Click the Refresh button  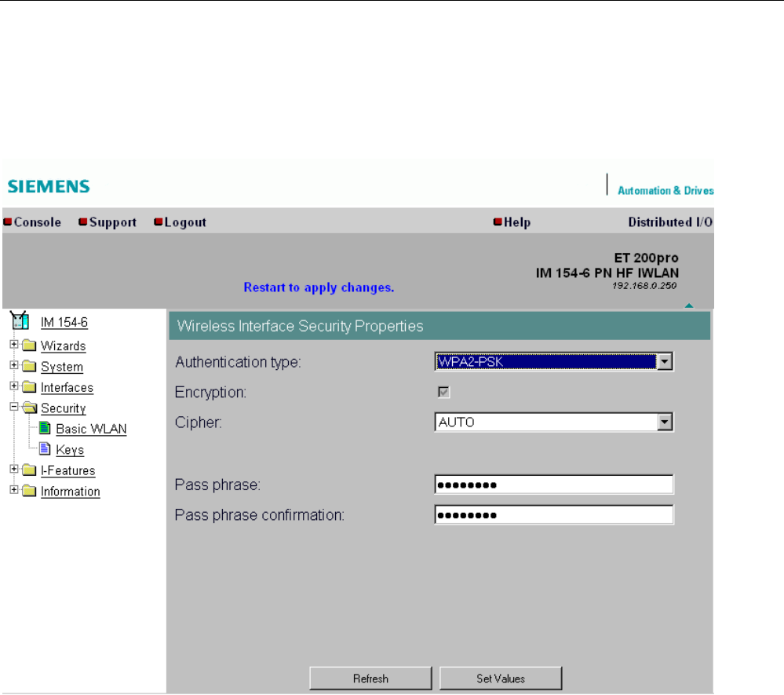(370, 679)
